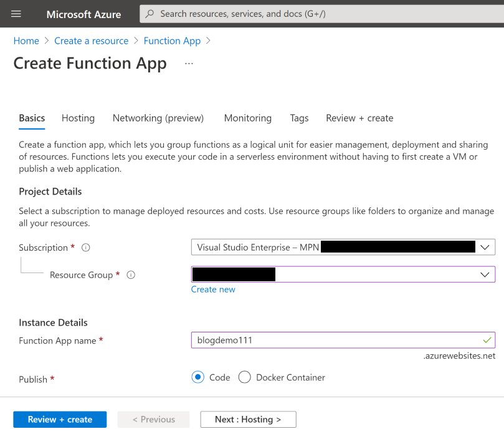Go to the Tags tab
This screenshot has width=504, height=434.
[299, 118]
